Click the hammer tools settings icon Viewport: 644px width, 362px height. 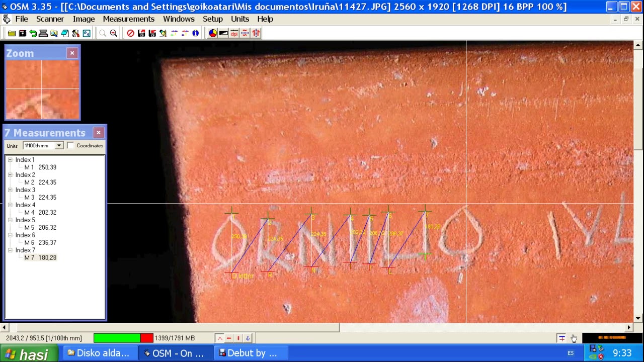click(75, 33)
